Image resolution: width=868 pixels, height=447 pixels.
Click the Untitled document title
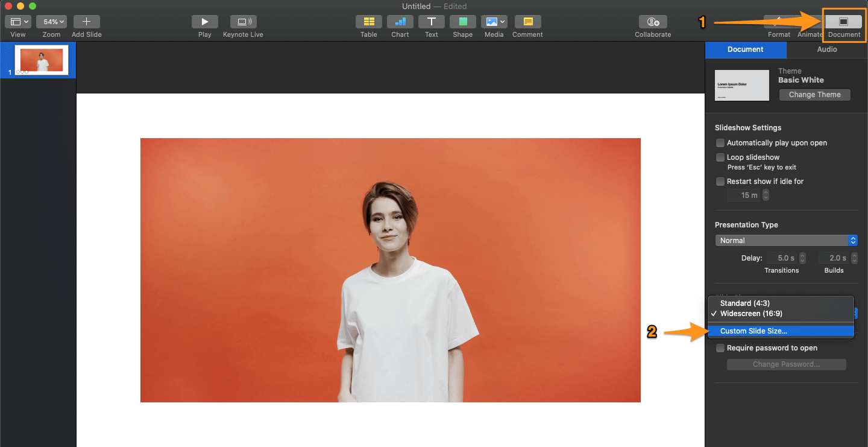coord(417,6)
